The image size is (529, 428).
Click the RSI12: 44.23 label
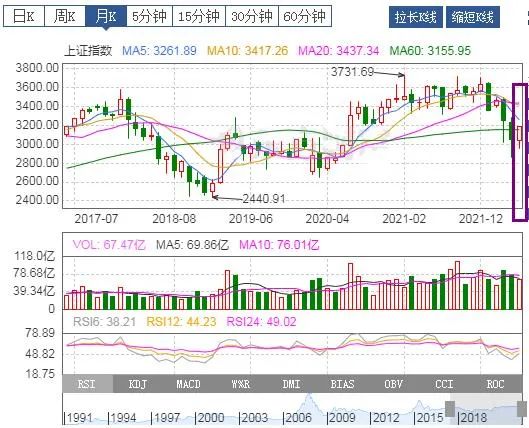[x=181, y=322]
